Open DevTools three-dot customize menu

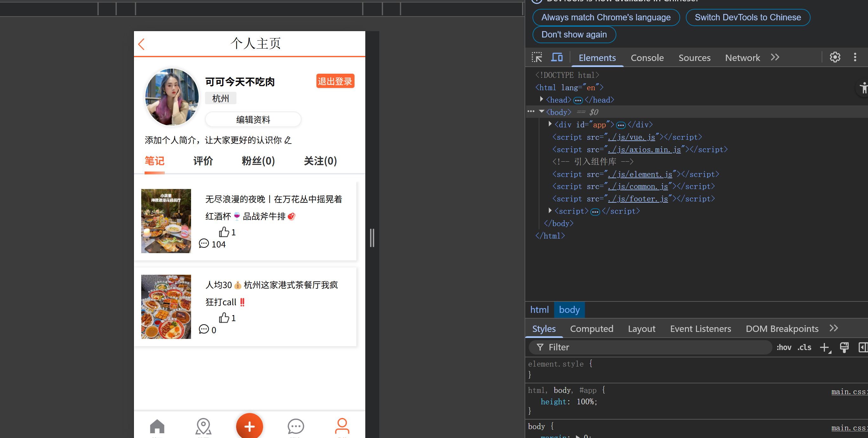pyautogui.click(x=855, y=57)
